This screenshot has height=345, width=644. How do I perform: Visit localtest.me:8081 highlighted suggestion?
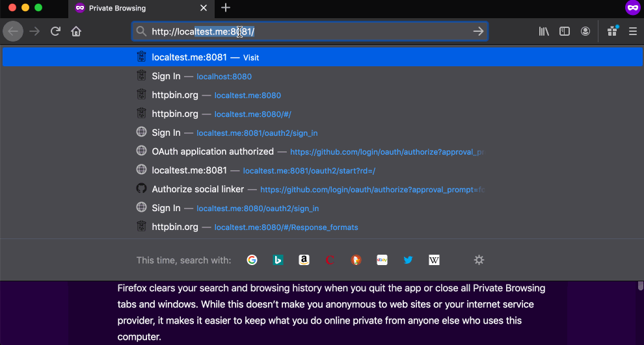[323, 57]
